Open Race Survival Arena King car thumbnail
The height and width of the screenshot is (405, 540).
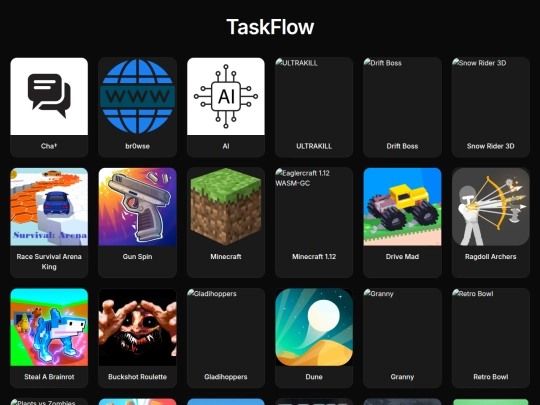49,207
